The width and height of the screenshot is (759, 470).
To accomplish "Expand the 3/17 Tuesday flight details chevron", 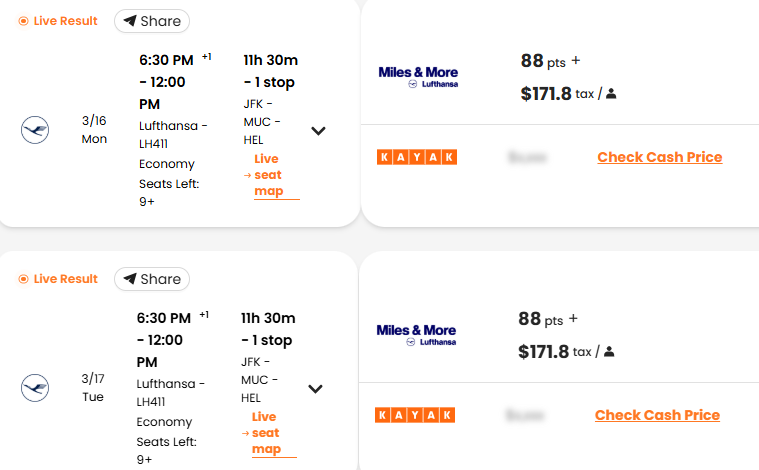I will point(316,389).
